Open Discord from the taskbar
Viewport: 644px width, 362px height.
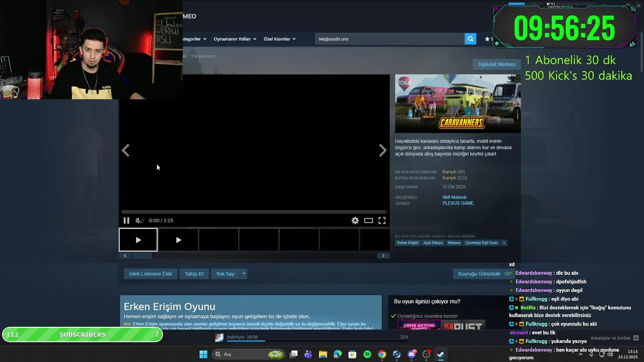[x=412, y=354]
